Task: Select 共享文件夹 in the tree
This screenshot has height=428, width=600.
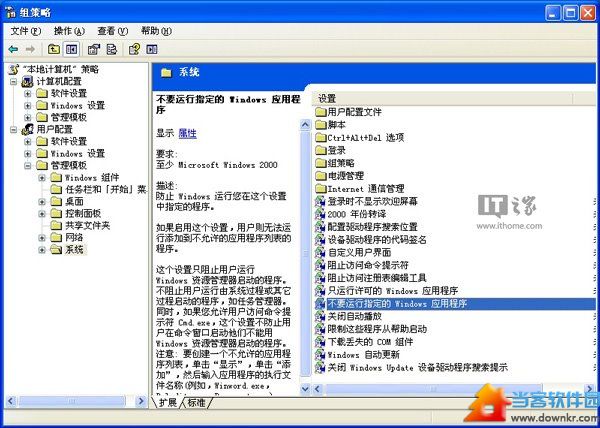Action: tap(88, 226)
